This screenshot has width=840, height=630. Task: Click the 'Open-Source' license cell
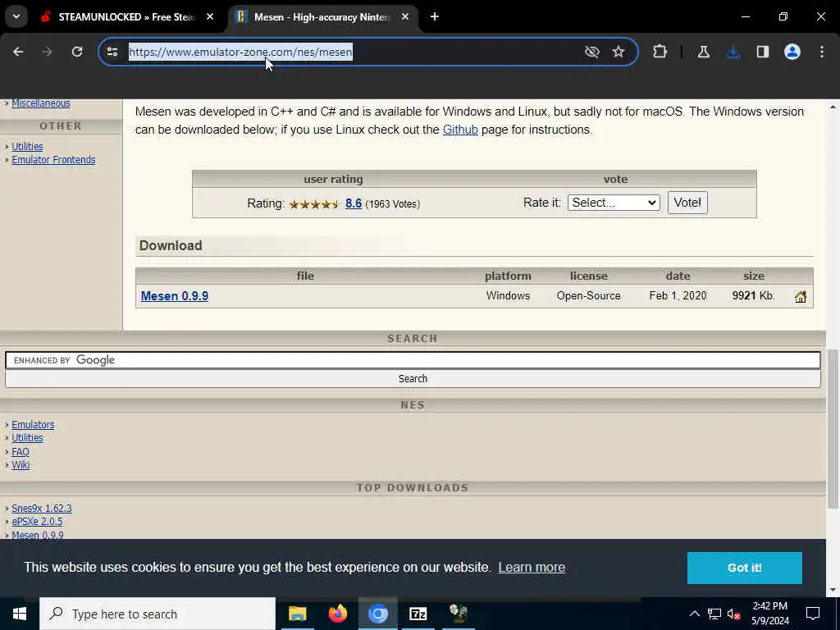[x=588, y=295]
